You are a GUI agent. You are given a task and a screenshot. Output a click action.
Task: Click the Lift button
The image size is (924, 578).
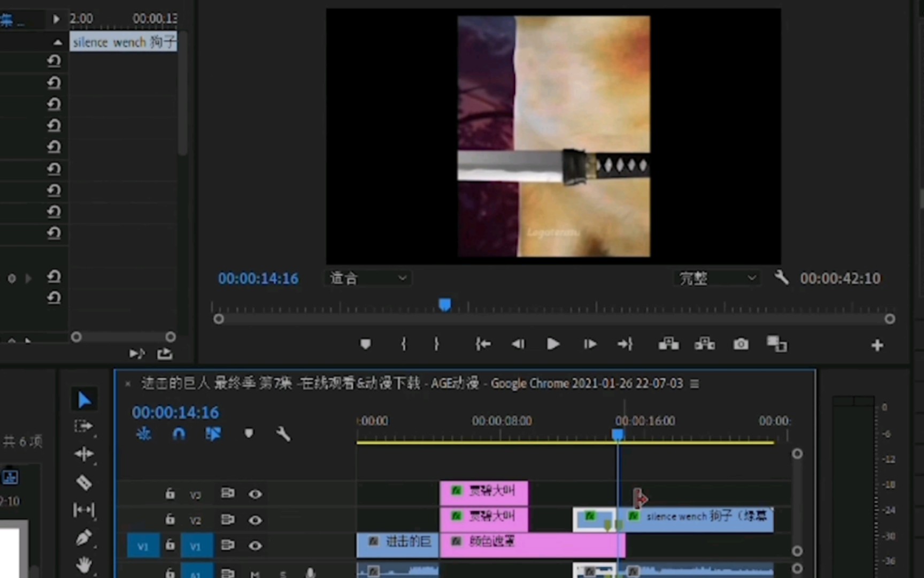click(668, 344)
